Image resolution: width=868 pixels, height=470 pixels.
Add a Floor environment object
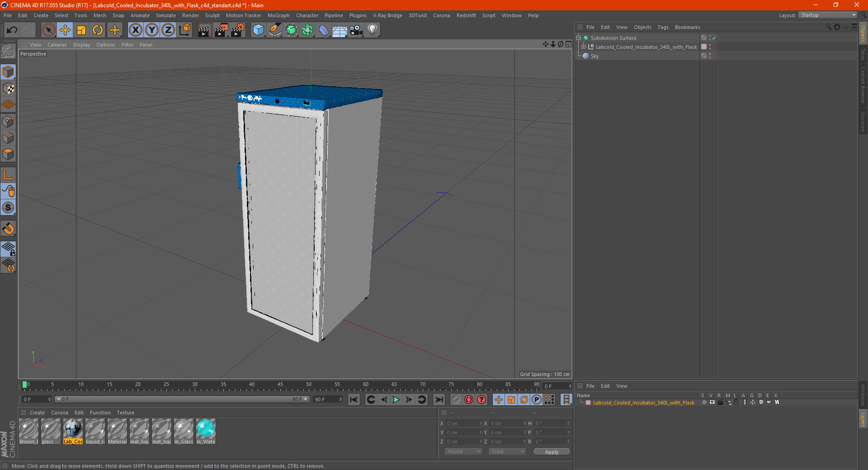pos(340,30)
